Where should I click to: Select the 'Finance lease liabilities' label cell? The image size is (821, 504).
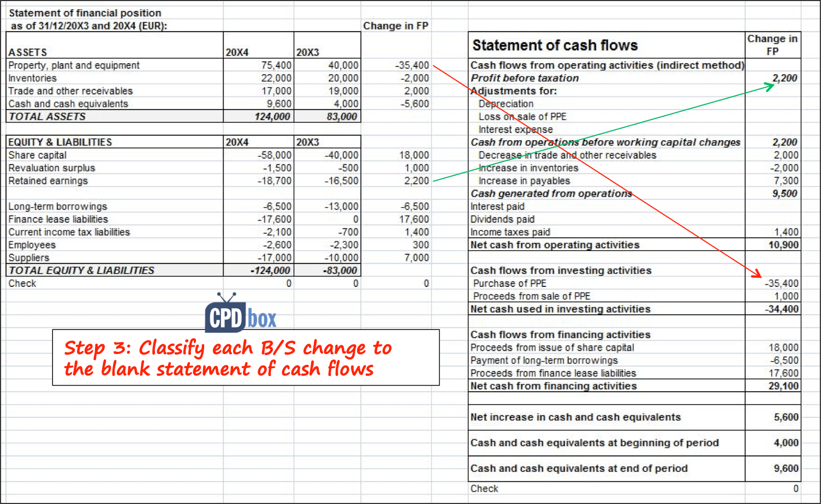[58, 219]
